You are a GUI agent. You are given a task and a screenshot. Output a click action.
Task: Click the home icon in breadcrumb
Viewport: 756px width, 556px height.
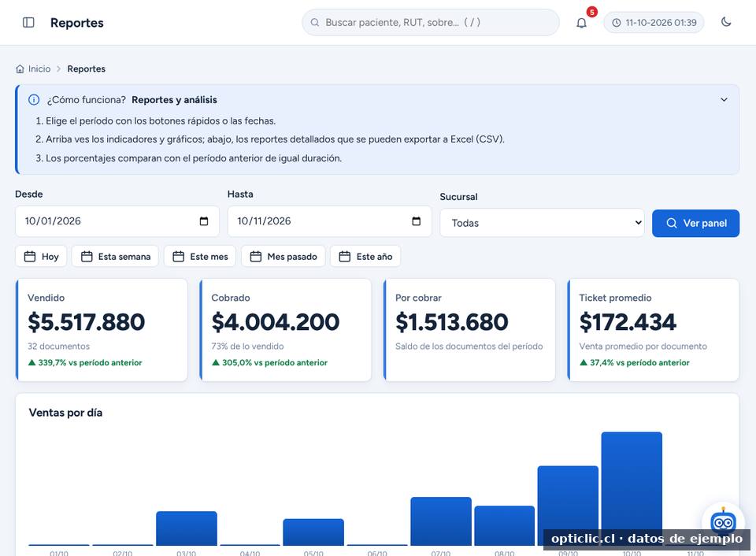click(x=20, y=69)
